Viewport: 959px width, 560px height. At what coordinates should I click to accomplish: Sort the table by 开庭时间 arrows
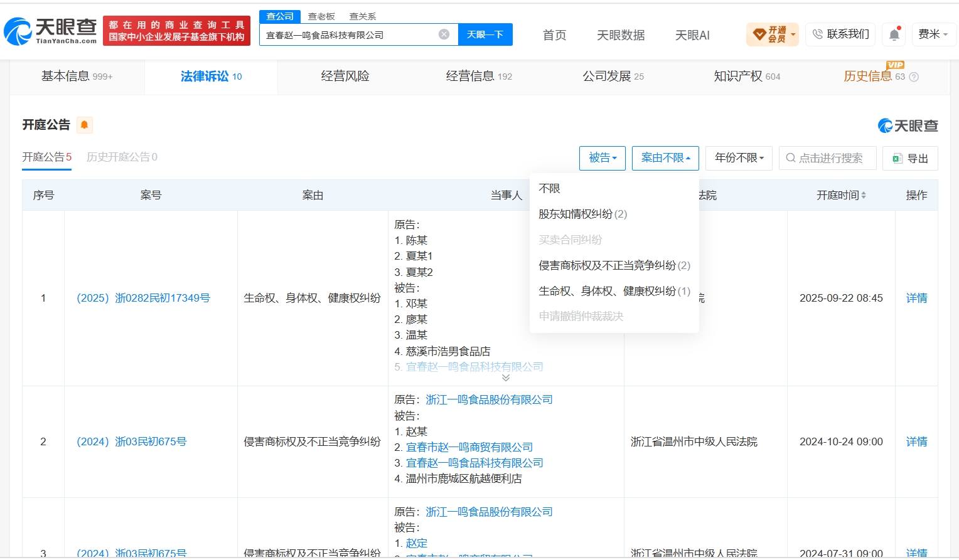tap(864, 195)
